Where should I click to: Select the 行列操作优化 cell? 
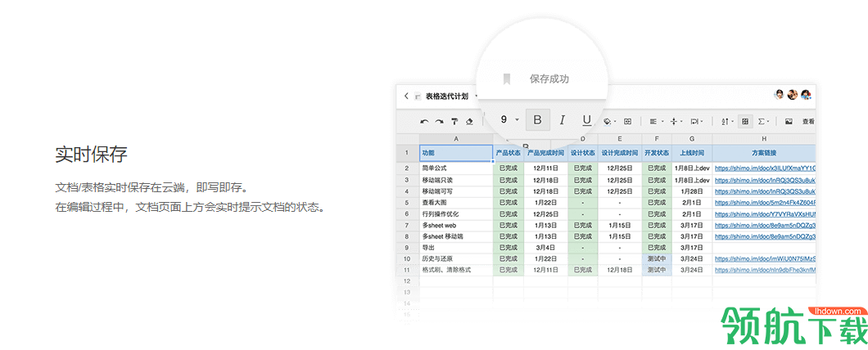coord(456,213)
